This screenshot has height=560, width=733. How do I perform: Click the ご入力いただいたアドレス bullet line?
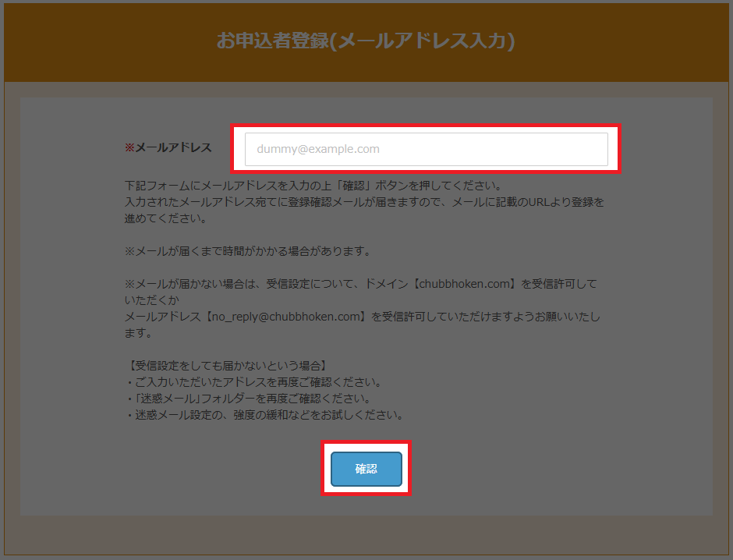click(x=253, y=382)
